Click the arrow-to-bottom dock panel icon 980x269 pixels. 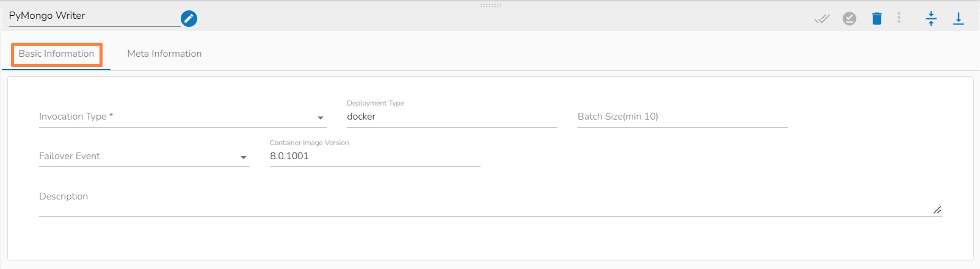959,19
